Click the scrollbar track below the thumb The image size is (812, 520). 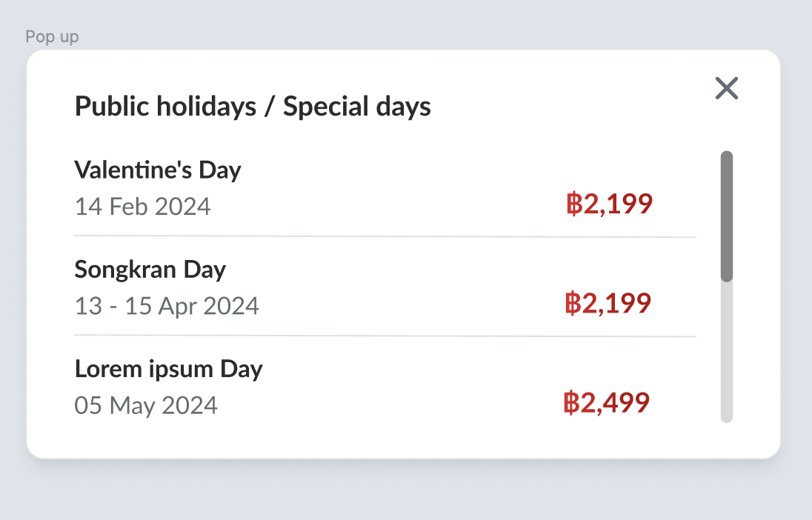click(727, 352)
